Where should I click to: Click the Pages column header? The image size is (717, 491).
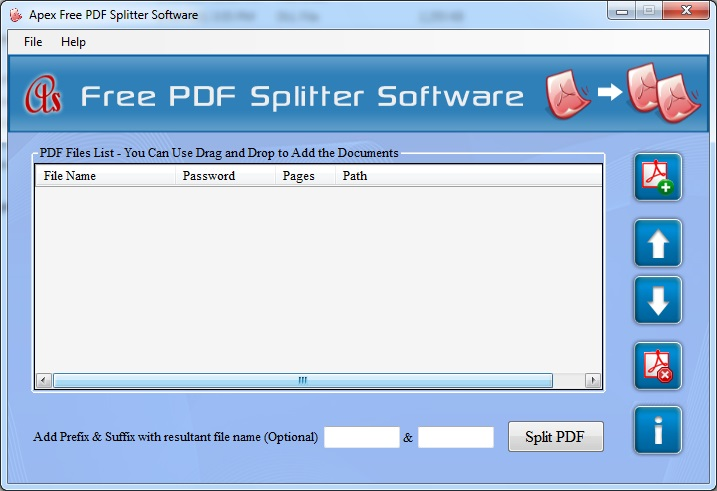tap(305, 176)
